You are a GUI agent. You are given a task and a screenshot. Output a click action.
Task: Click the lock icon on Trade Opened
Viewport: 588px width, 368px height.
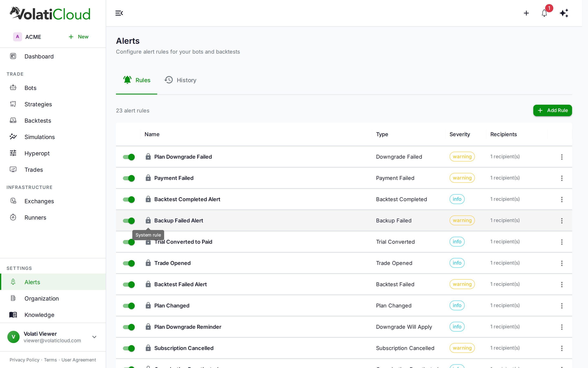point(148,263)
